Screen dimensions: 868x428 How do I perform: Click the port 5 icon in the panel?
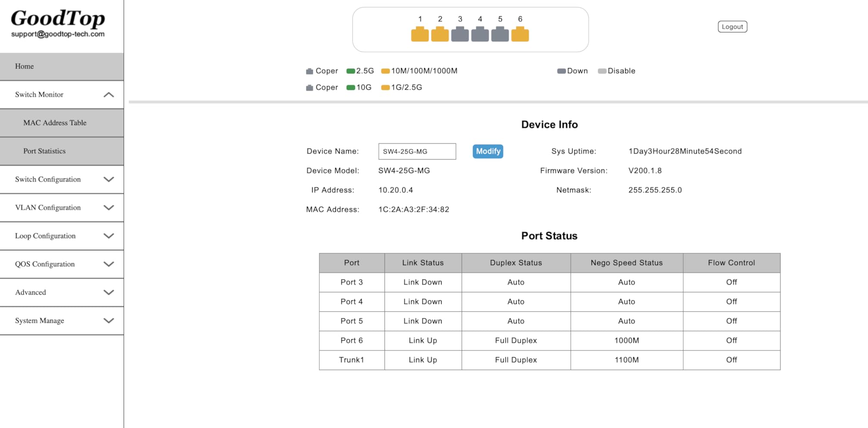(x=500, y=34)
